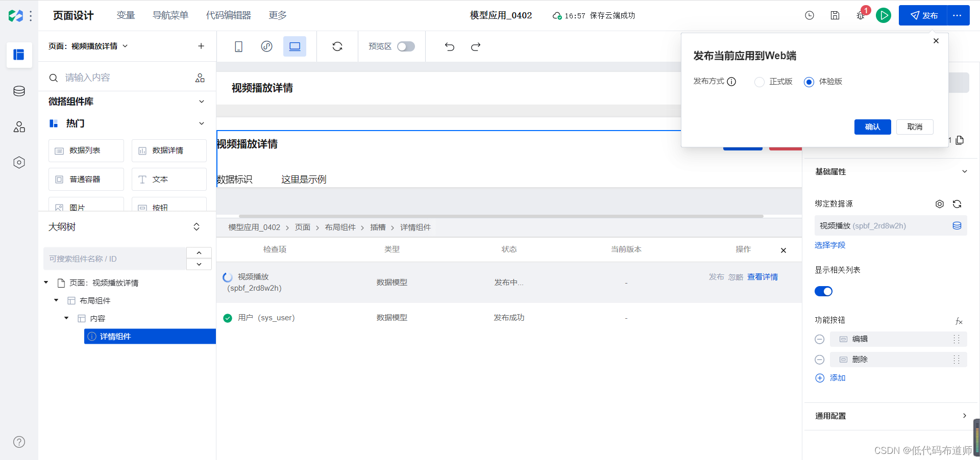Viewport: 980px width, 460px height.
Task: Expand the 通用配置 section
Action: (965, 416)
